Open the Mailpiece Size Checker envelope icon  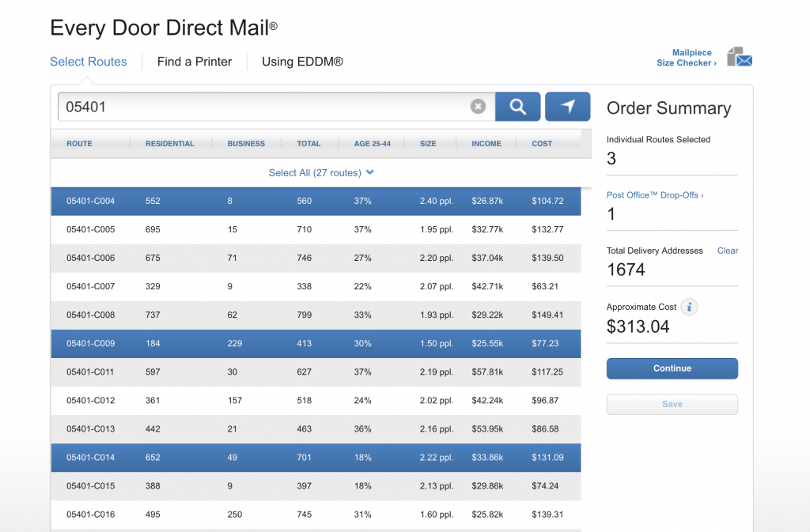click(740, 57)
